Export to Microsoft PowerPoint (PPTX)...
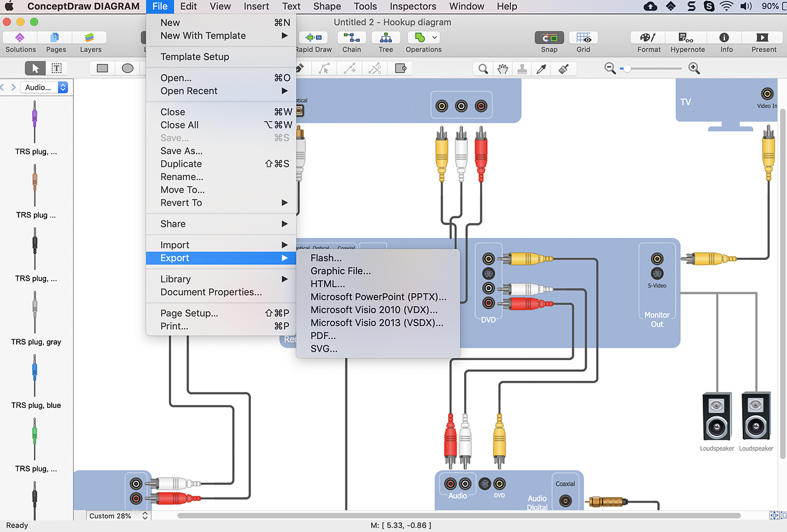This screenshot has height=532, width=787. 378,297
